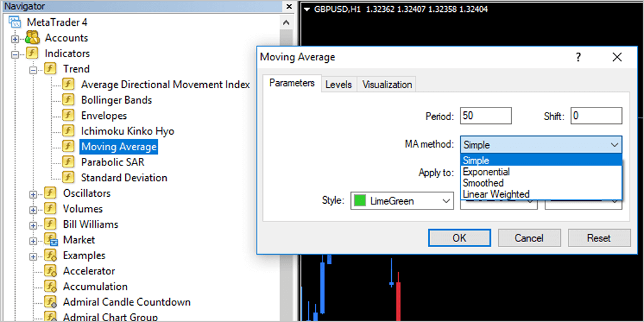
Task: Click the MetaTrader 4 root icon
Action: click(x=15, y=22)
